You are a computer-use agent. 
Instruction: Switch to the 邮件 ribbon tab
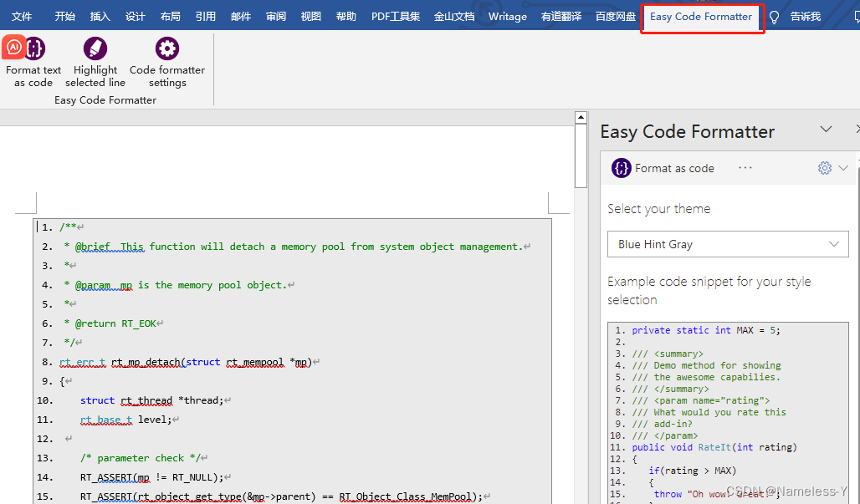click(241, 17)
